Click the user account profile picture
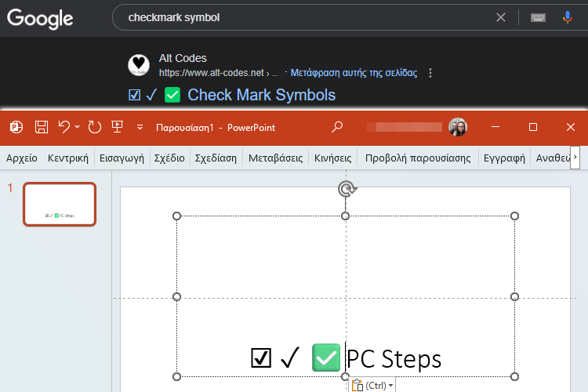The width and height of the screenshot is (588, 392). pos(458,127)
